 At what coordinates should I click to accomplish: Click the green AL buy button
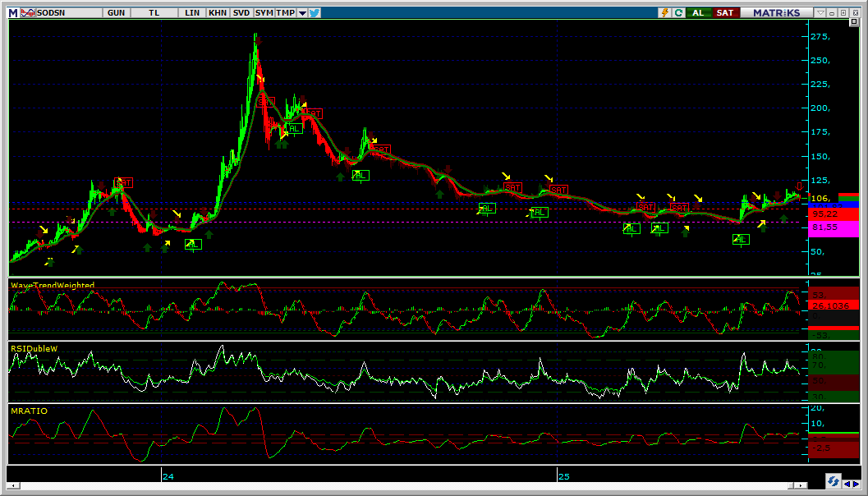(699, 13)
